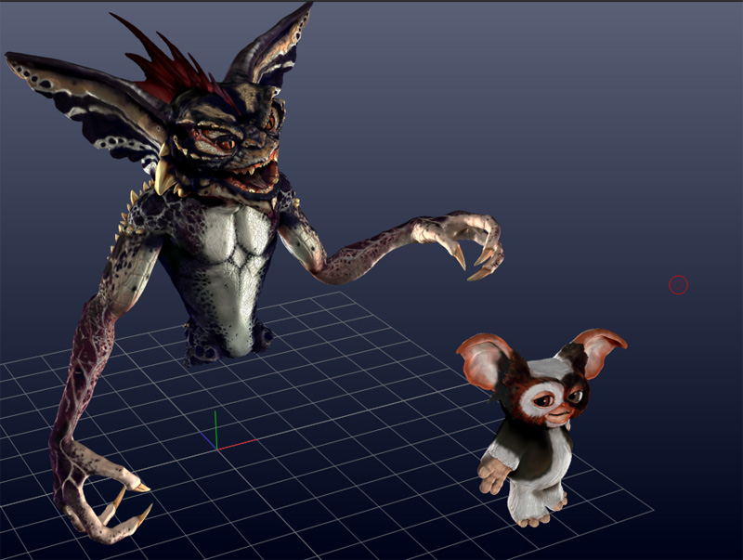Click the red circle marker in viewport

point(678,285)
